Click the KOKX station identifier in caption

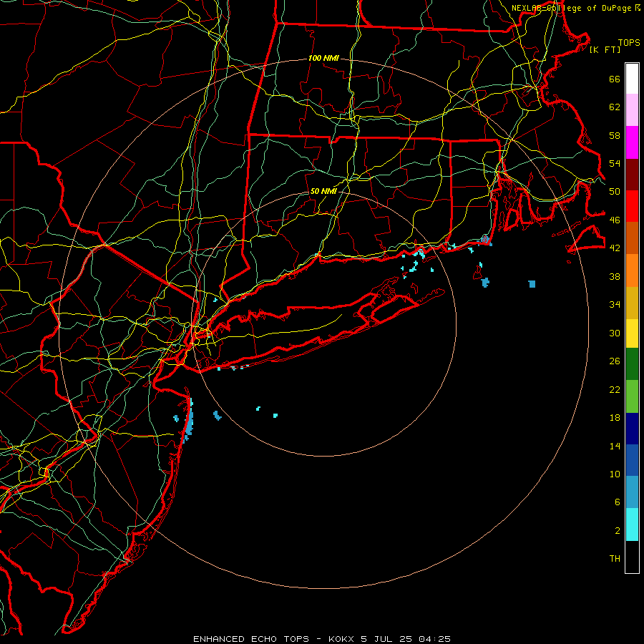point(341,639)
